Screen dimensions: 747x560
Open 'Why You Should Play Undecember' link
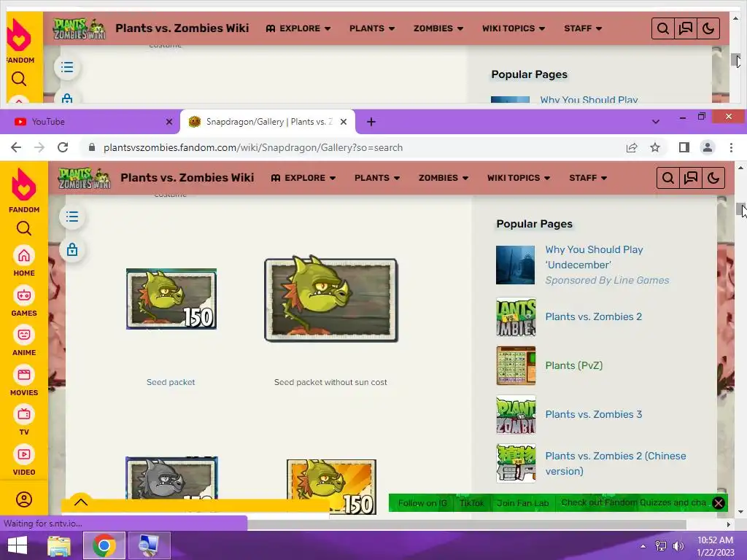click(594, 257)
